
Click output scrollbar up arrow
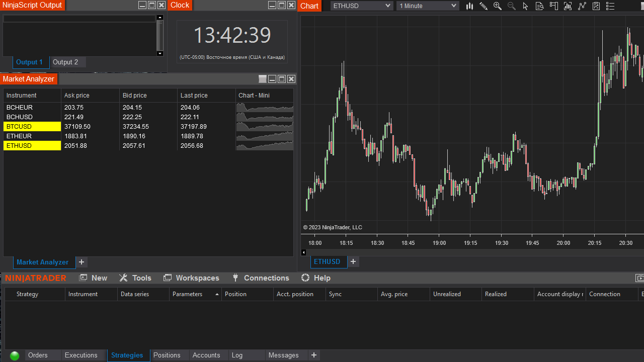click(160, 18)
